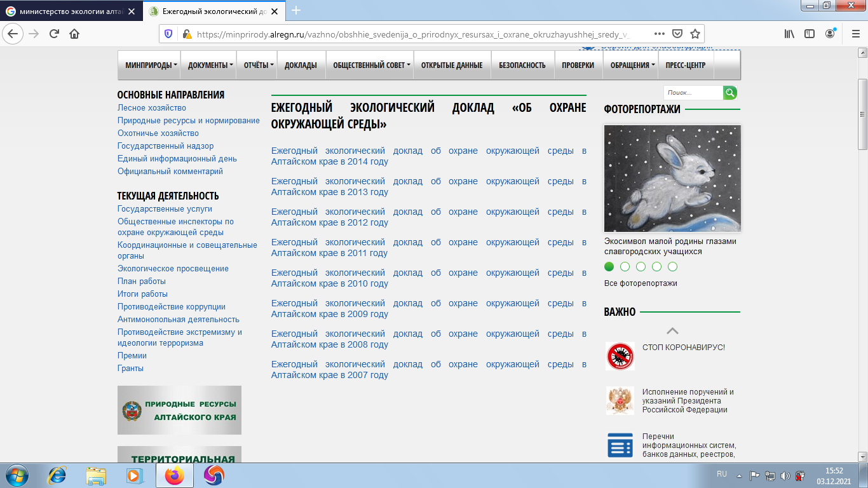Open the Firefox account profile icon
This screenshot has height=488, width=868.
[830, 34]
